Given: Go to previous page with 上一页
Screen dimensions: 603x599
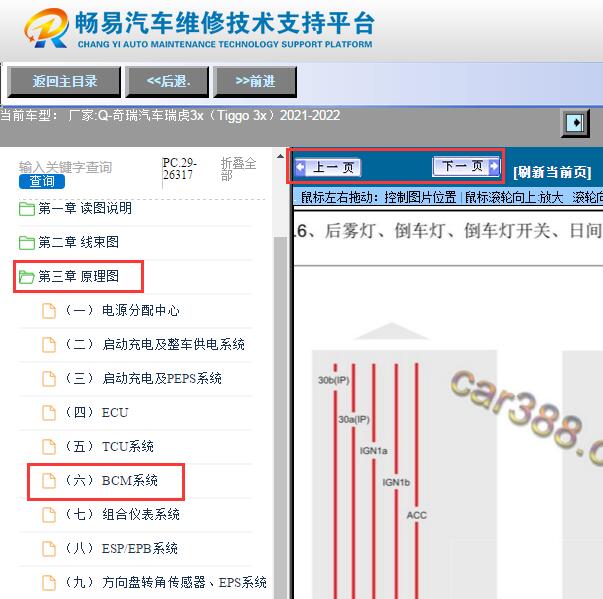Looking at the screenshot, I should (x=328, y=168).
